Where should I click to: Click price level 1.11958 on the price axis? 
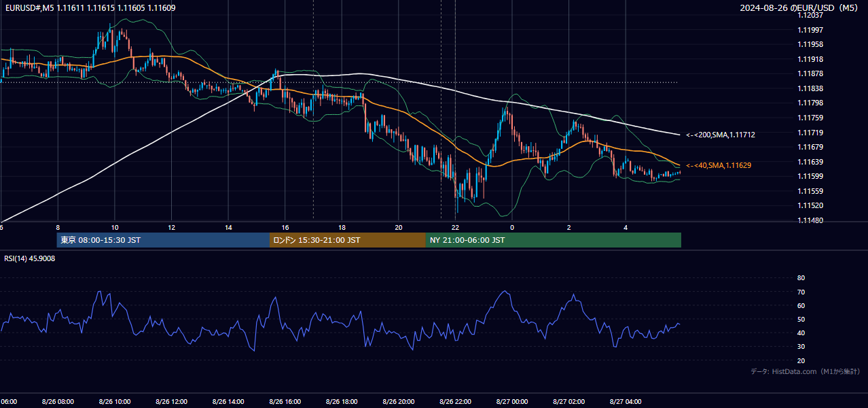pos(810,44)
